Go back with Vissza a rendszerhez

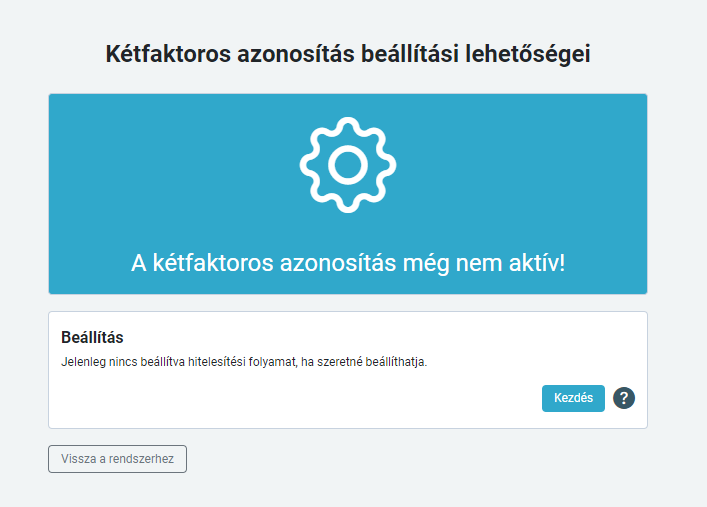coord(117,459)
